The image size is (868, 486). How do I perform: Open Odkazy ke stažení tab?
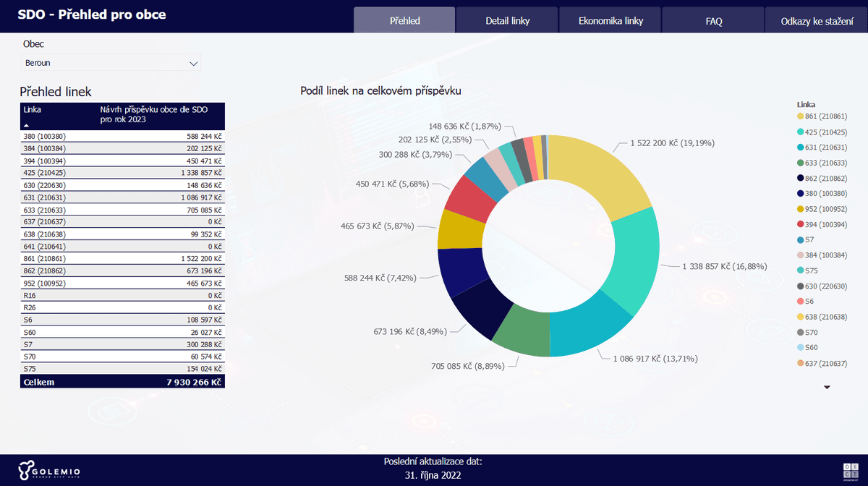[817, 21]
